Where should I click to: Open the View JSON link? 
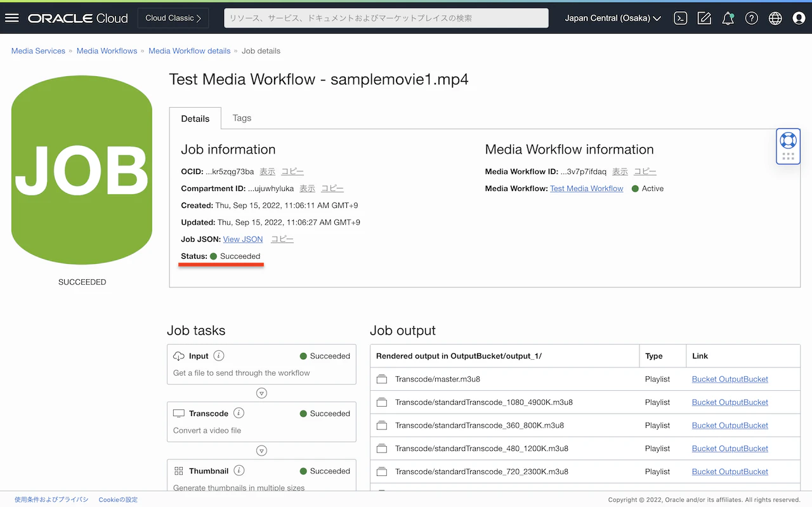[x=243, y=239]
